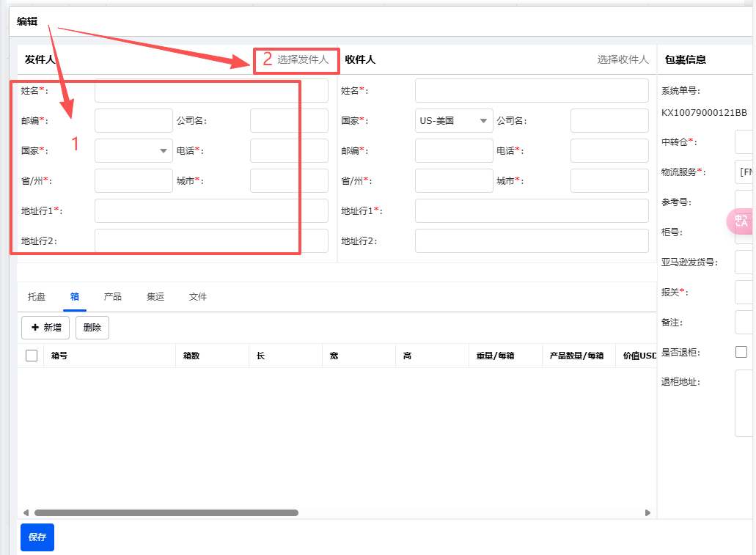Open the sender 国家 country dropdown
The width and height of the screenshot is (756, 555).
tap(133, 151)
